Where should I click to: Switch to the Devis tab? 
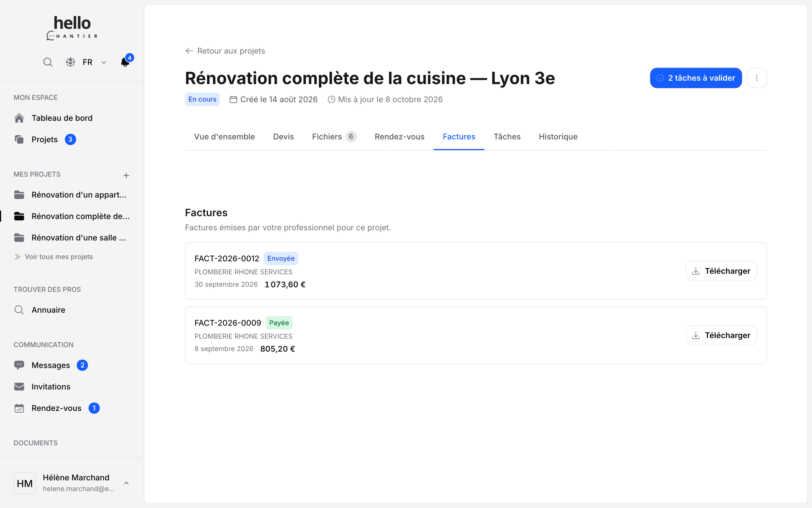pyautogui.click(x=284, y=137)
